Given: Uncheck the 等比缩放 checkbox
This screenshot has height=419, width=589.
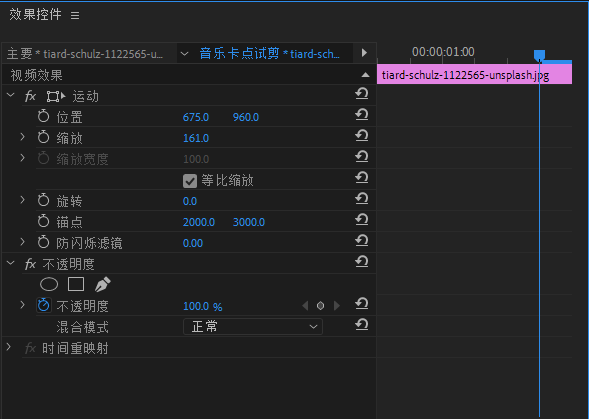Looking at the screenshot, I should pyautogui.click(x=190, y=181).
